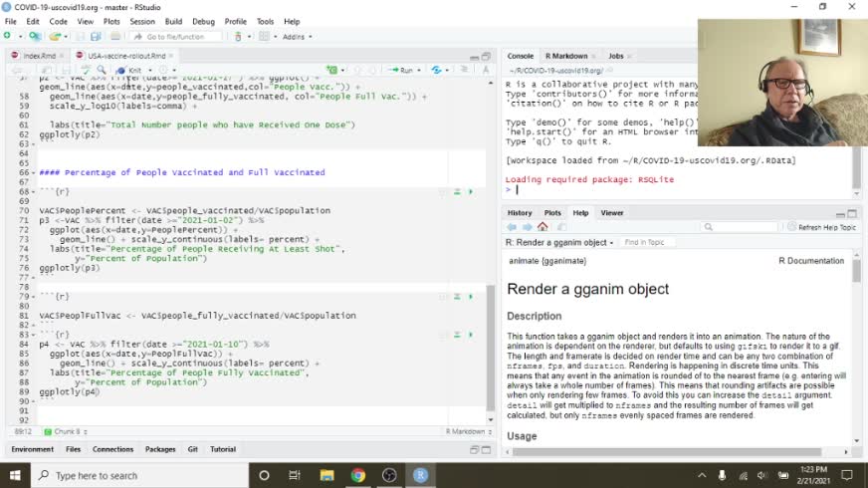The height and width of the screenshot is (488, 868).
Task: Collapse the section header at line 66
Action: [34, 173]
